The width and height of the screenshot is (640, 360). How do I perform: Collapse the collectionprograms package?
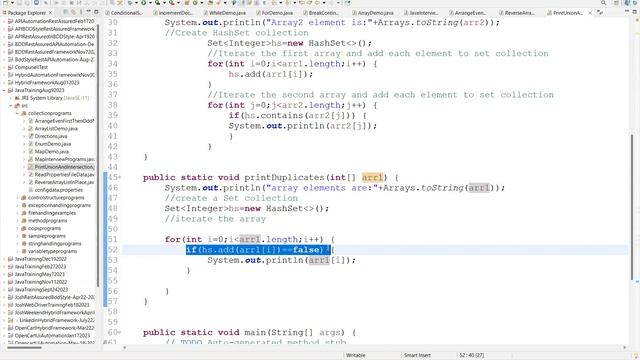[17, 113]
